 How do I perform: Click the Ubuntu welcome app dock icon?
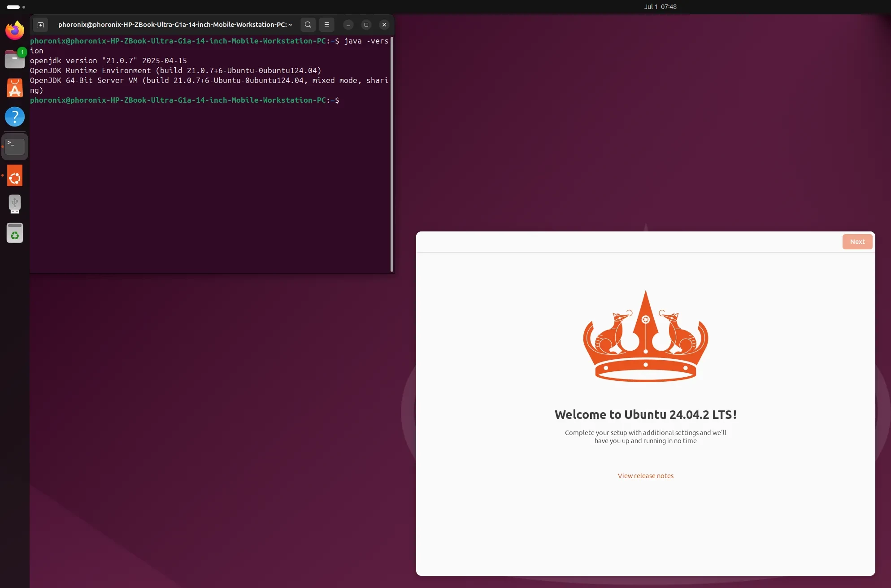coord(15,176)
